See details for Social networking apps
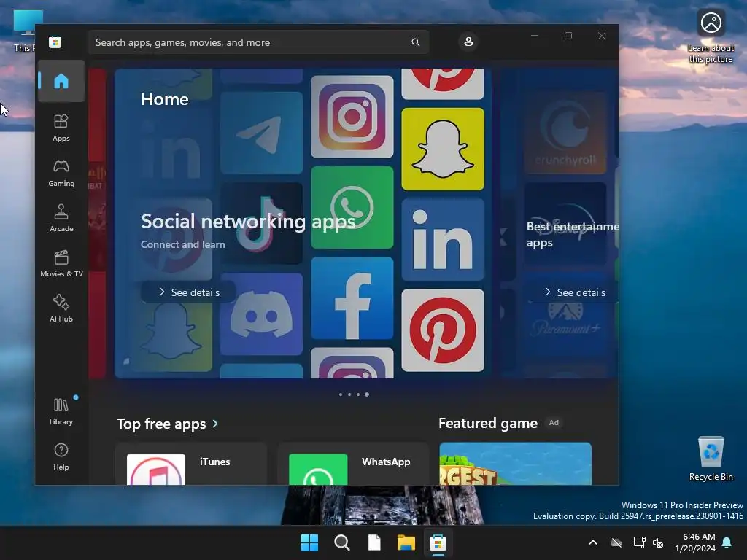Screen dimensions: 747x560 (189, 292)
